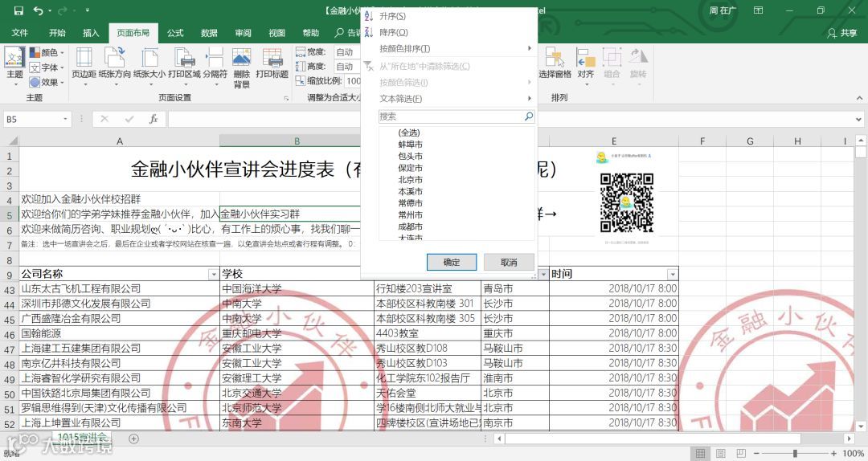Toggle the 常州市 filter item
Screen dimensions: 868x461
(410, 214)
